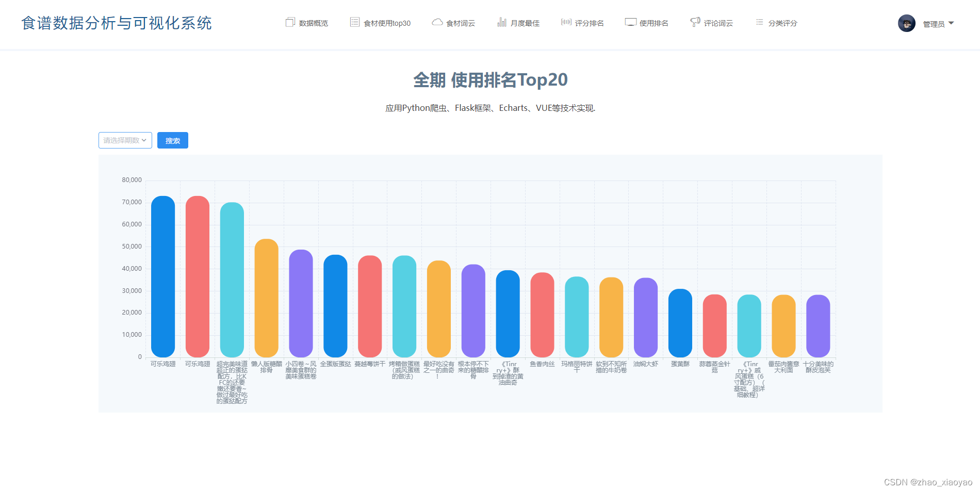This screenshot has width=980, height=492.
Task: Click the 数据概览 overview icon
Action: tap(290, 22)
